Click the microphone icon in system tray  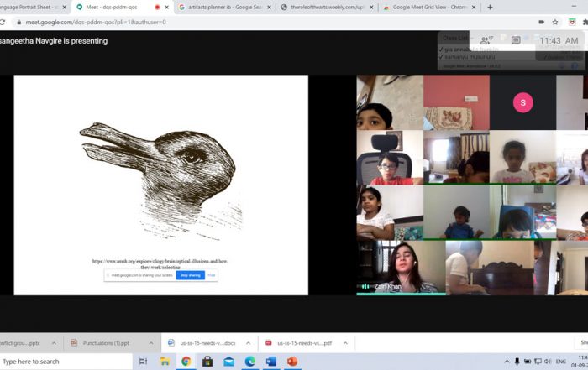pos(517,362)
